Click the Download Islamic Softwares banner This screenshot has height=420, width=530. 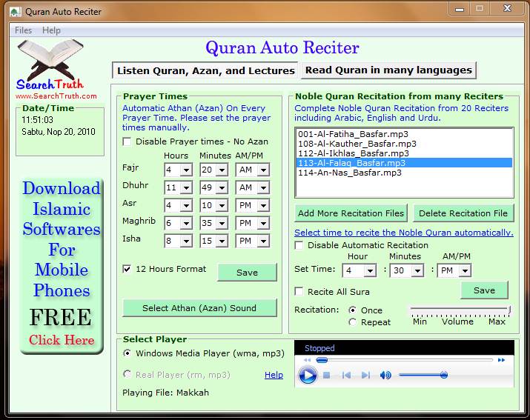point(62,266)
